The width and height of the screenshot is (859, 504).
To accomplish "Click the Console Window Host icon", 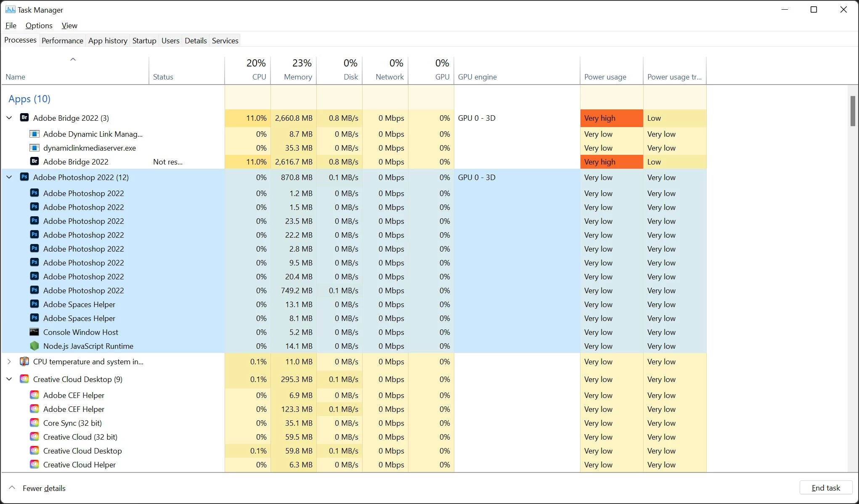I will pos(34,332).
